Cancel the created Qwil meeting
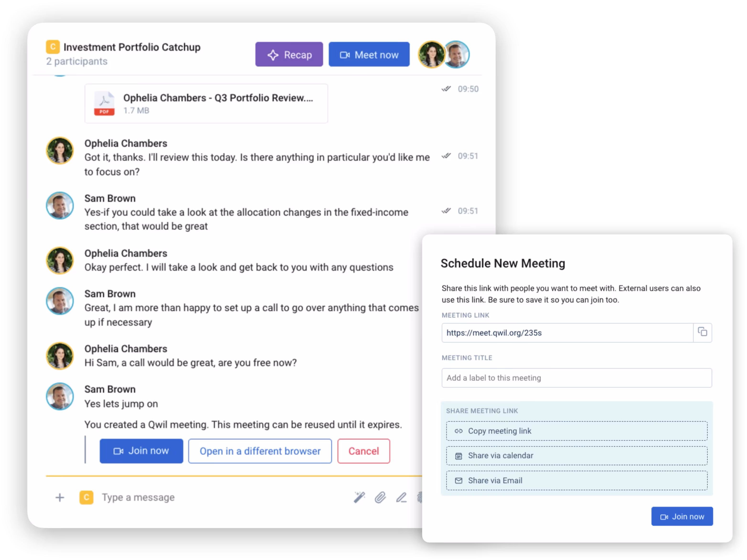The height and width of the screenshot is (560, 747). pyautogui.click(x=363, y=451)
